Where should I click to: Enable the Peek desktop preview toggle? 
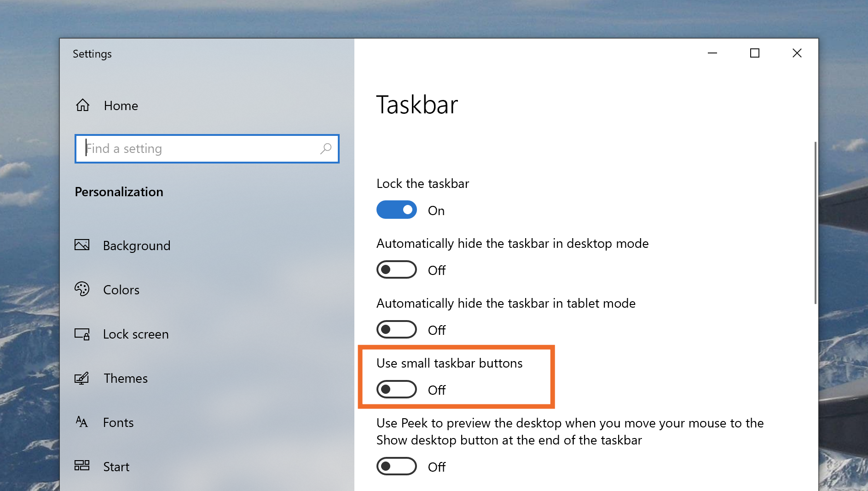[x=396, y=466]
